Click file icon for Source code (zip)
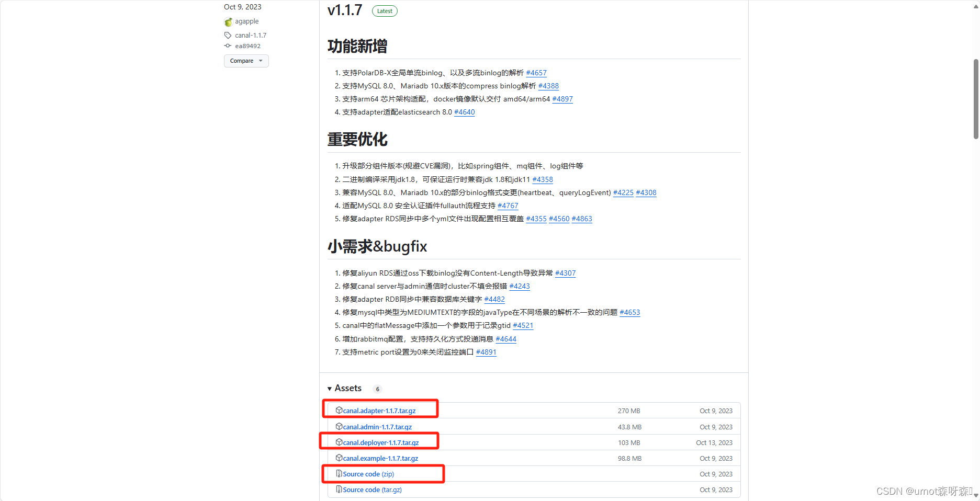Image resolution: width=980 pixels, height=501 pixels. [339, 473]
